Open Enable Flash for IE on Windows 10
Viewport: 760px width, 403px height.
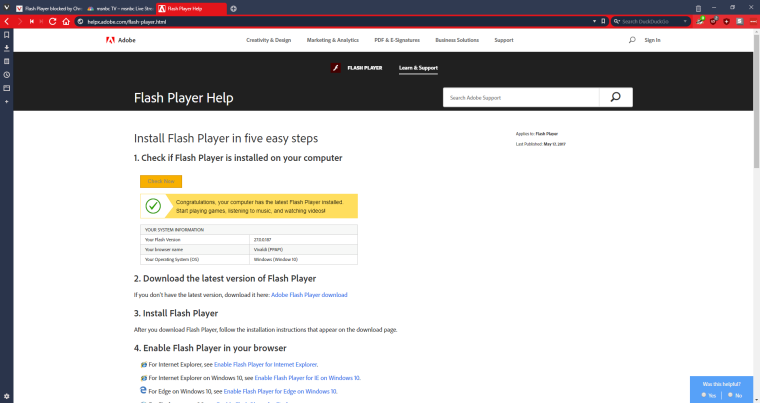click(307, 378)
